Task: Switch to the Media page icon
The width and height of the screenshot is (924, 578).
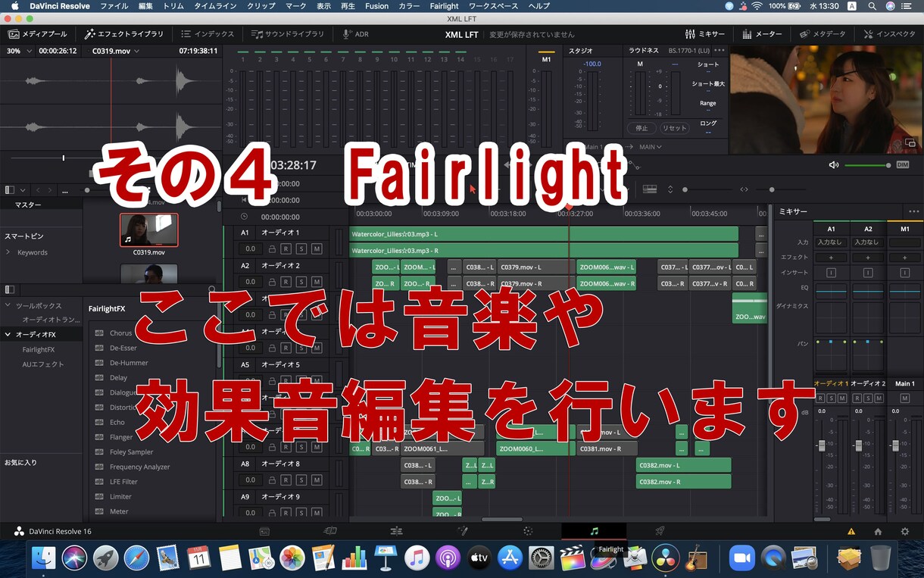Action: (264, 531)
